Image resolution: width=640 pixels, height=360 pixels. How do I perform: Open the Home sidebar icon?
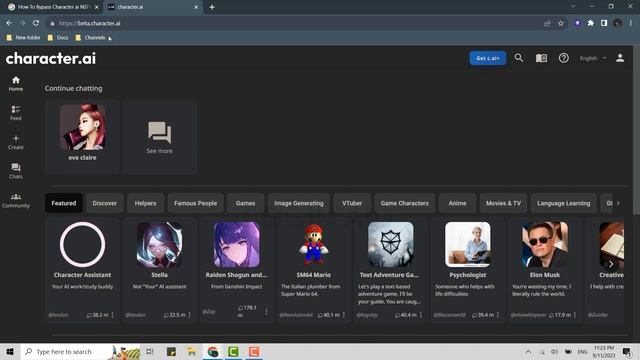(x=16, y=83)
